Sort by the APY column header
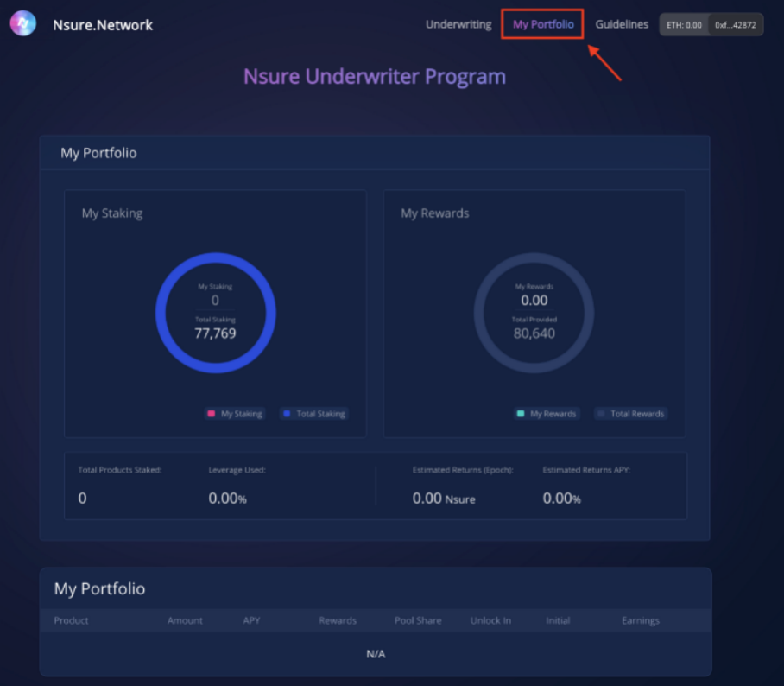 click(251, 620)
